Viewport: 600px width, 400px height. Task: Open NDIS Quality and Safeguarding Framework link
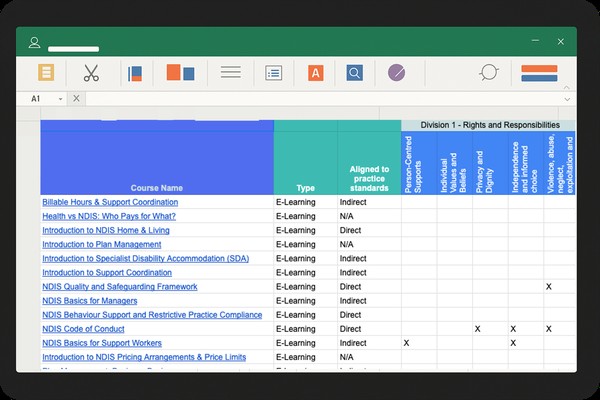120,287
